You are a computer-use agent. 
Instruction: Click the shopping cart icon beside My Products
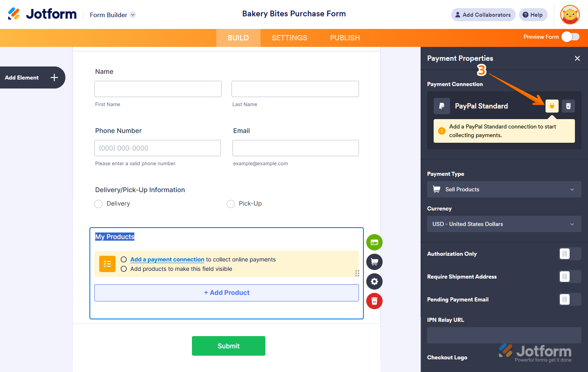point(374,261)
